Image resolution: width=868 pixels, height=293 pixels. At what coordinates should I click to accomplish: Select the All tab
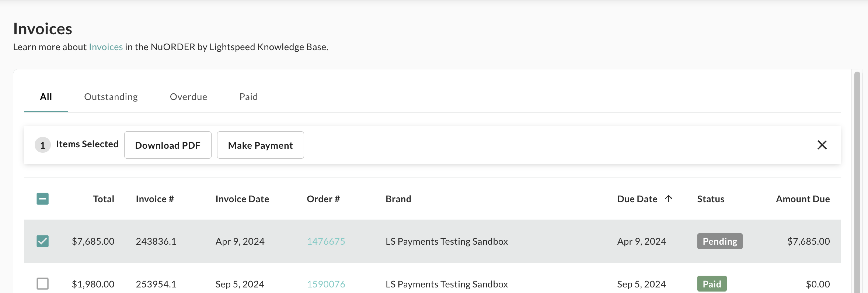(46, 97)
